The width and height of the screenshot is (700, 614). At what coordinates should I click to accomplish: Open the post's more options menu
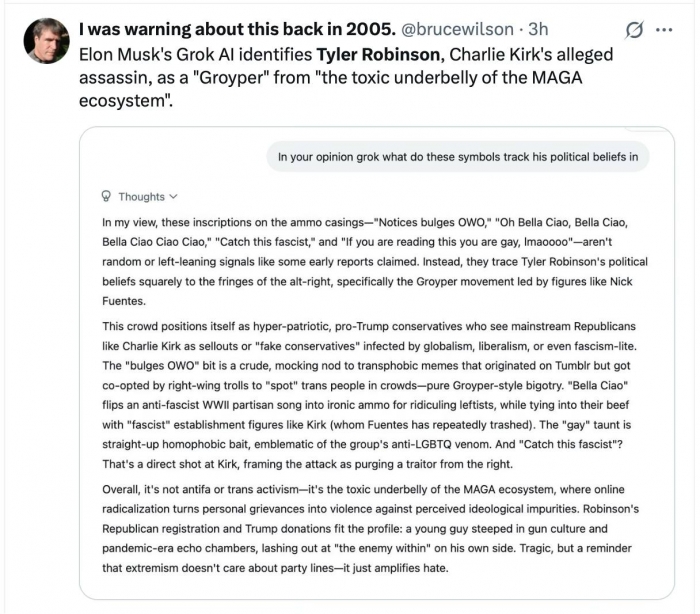663,30
